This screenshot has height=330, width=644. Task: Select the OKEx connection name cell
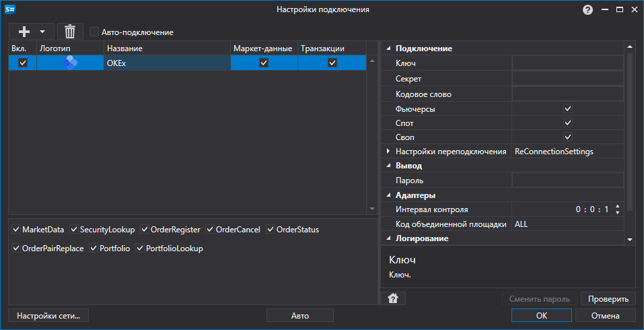pyautogui.click(x=167, y=63)
